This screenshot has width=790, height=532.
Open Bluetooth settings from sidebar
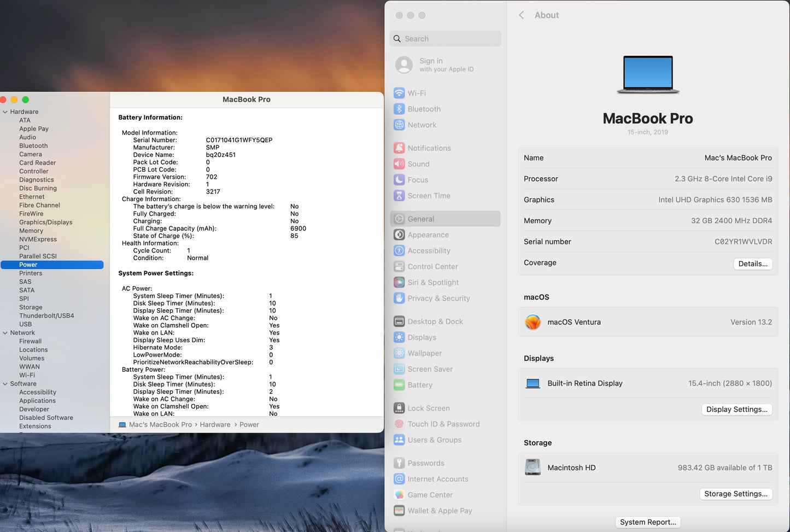coord(424,109)
